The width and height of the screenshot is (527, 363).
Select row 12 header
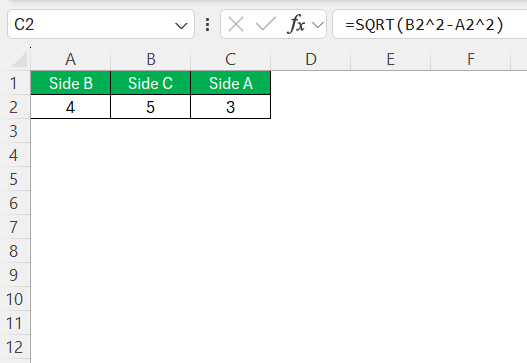(x=15, y=347)
